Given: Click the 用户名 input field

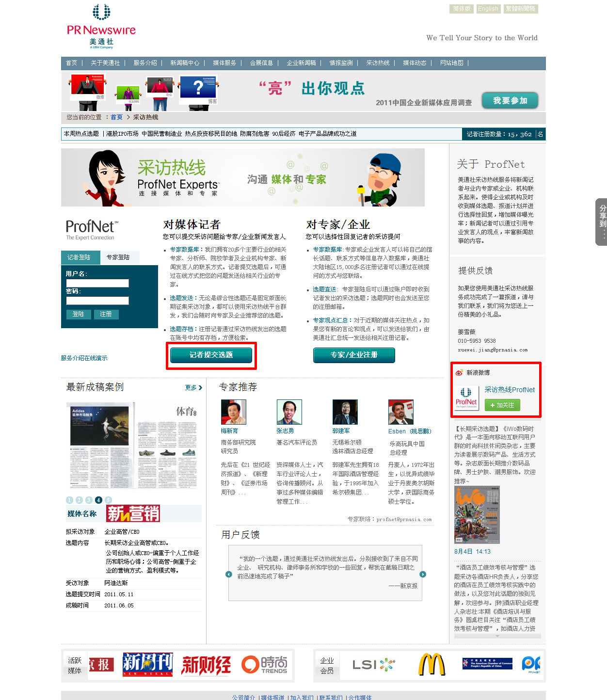Looking at the screenshot, I should [x=97, y=283].
